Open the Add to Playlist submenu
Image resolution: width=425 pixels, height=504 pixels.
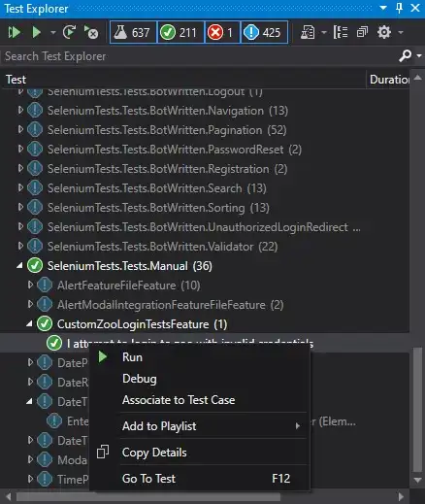(199, 426)
